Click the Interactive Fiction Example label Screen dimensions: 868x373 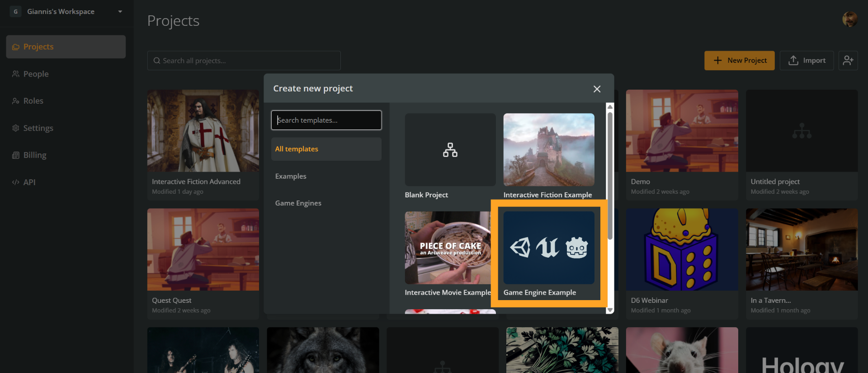[547, 195]
